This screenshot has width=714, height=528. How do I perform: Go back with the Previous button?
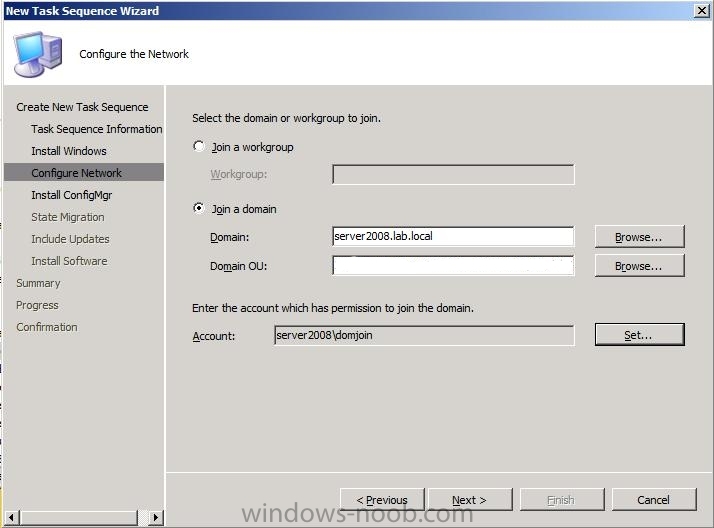coord(382,500)
